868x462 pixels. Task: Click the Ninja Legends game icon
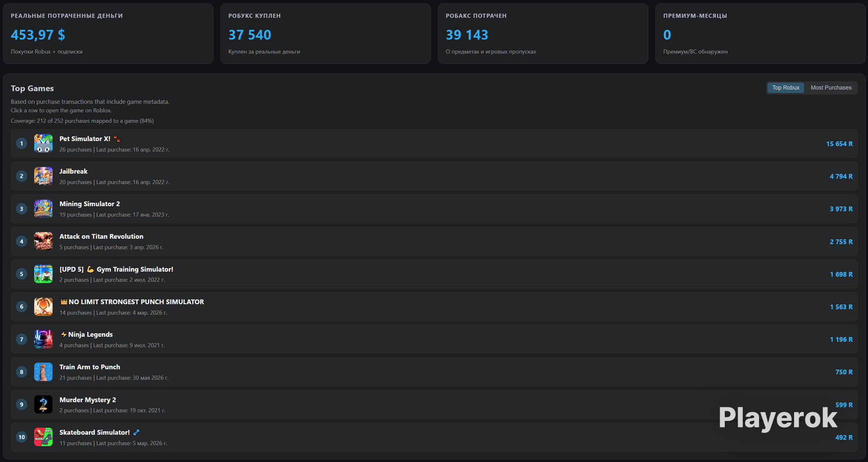point(43,339)
